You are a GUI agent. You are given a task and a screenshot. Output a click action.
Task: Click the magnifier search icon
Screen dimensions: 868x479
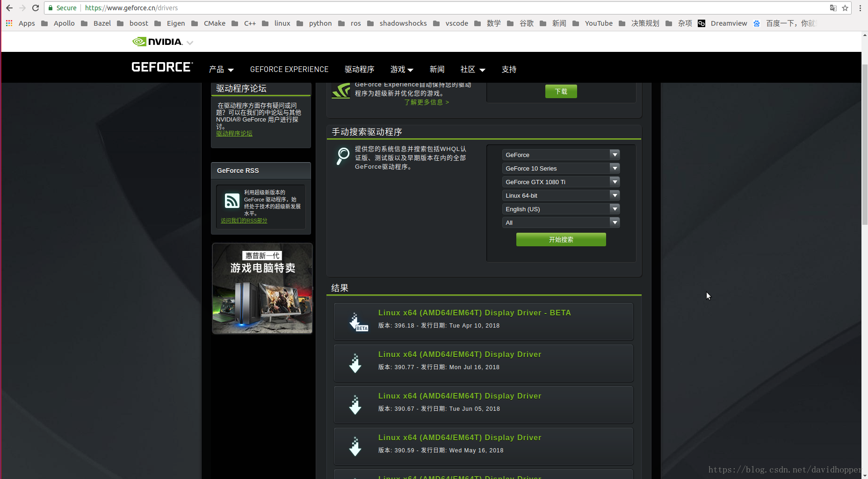(343, 156)
